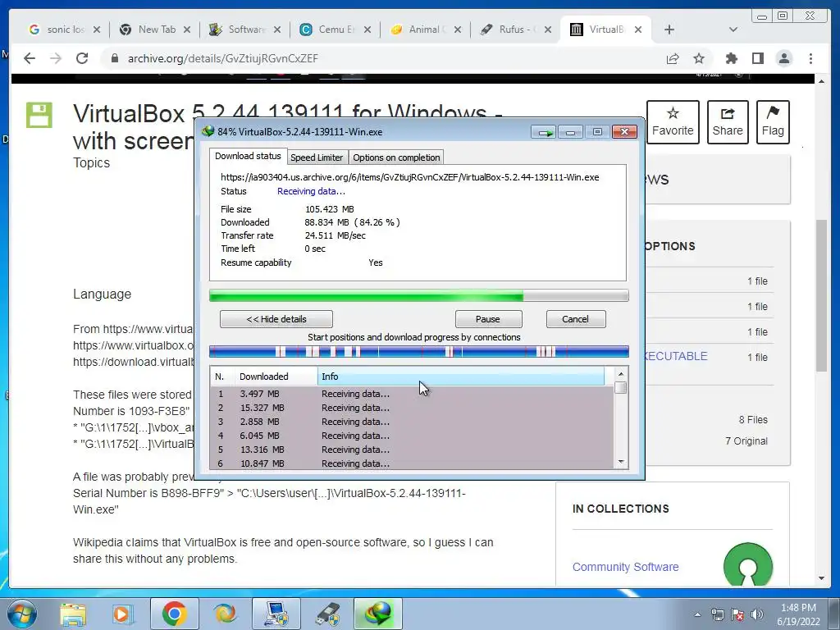Click the N. column header
The image size is (840, 630).
[x=222, y=377]
